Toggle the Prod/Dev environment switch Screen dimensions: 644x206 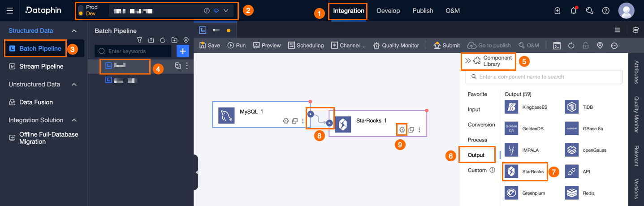click(81, 11)
